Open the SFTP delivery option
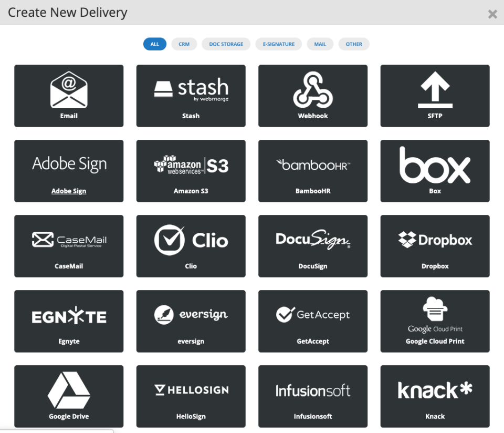This screenshot has width=504, height=433. coord(435,96)
